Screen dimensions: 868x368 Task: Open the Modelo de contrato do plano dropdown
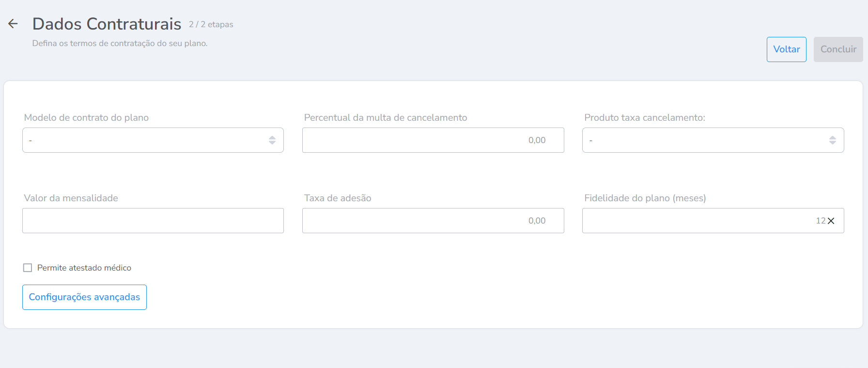pos(145,140)
